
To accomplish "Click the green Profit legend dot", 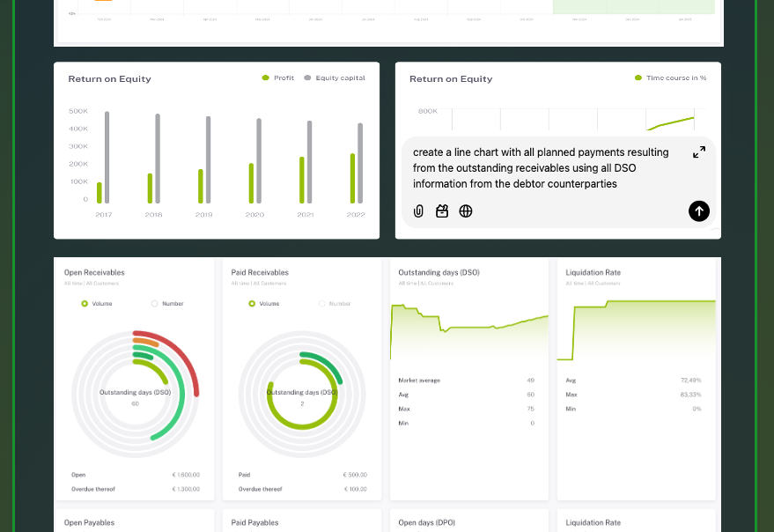I will tap(265, 78).
